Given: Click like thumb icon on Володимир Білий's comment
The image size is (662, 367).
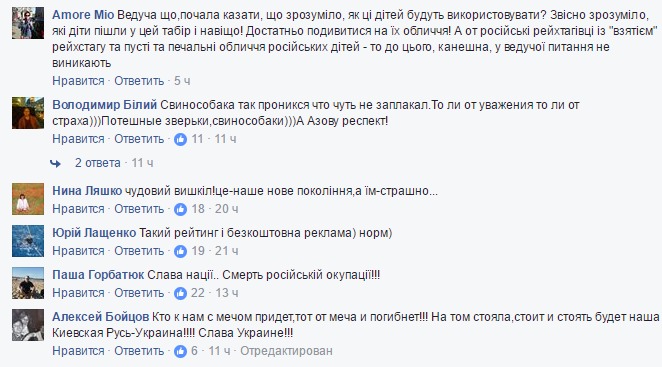Looking at the screenshot, I should [x=180, y=139].
